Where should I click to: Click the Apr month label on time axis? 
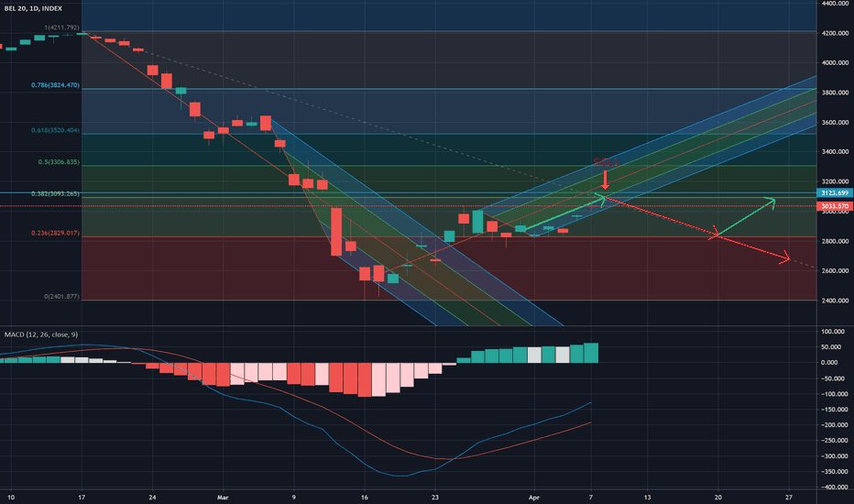click(534, 498)
